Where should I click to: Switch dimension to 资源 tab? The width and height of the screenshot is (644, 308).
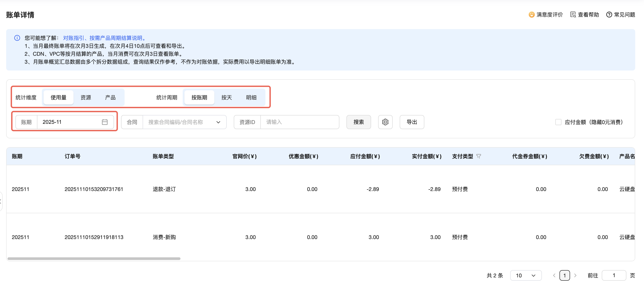pos(86,98)
